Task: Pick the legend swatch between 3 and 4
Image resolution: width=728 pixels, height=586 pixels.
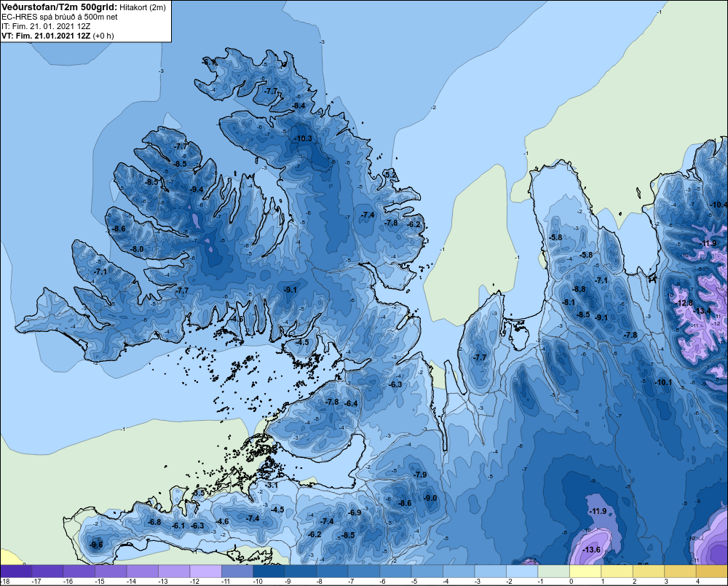Action: tap(680, 571)
